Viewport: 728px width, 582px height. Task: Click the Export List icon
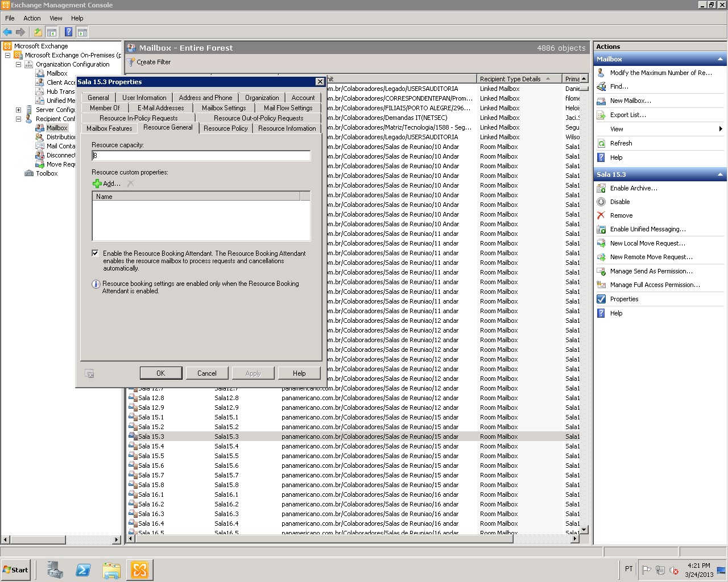click(601, 115)
